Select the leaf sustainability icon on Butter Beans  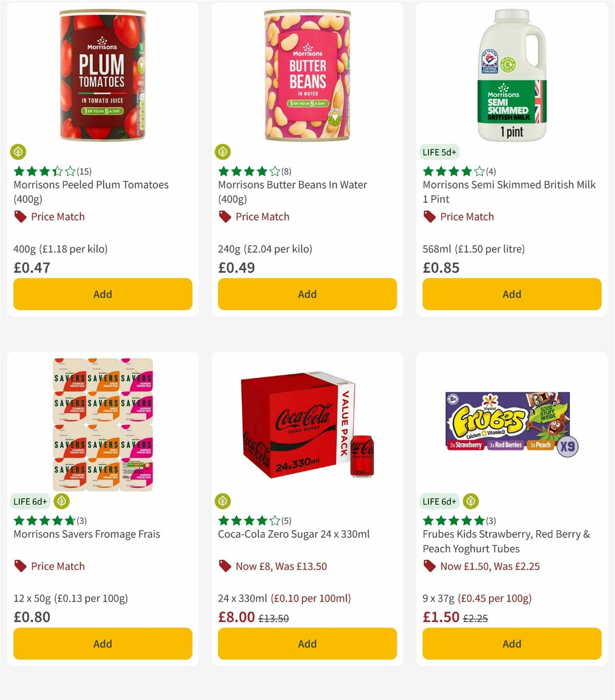pos(223,151)
